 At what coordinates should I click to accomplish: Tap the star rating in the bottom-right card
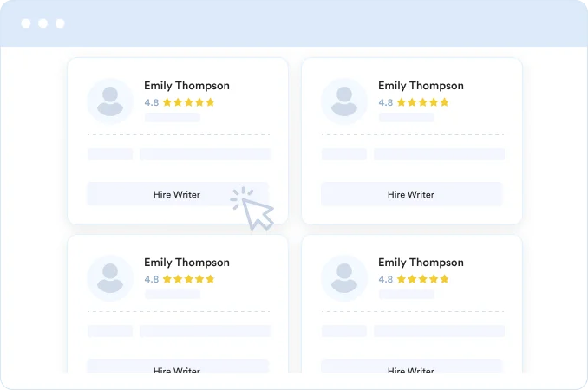coord(422,279)
